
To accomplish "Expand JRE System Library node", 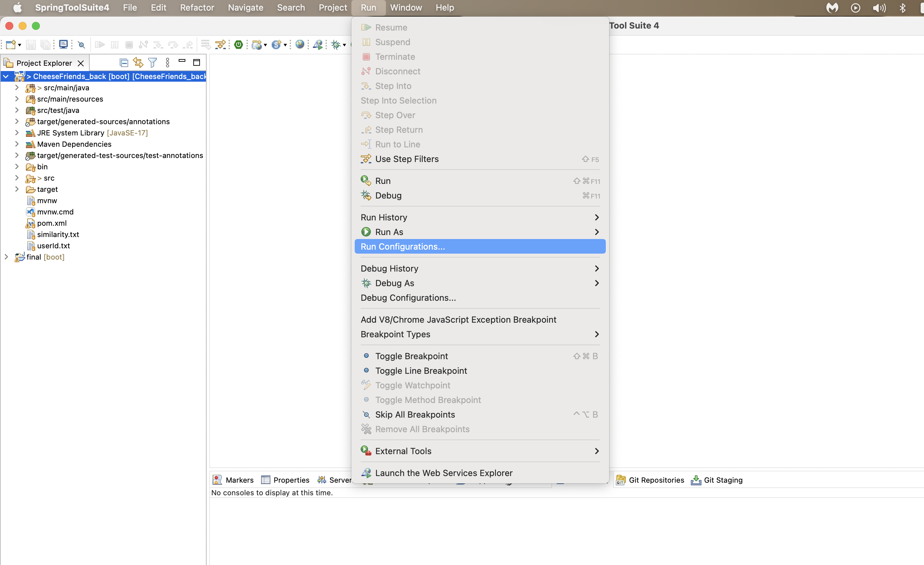I will pos(17,132).
